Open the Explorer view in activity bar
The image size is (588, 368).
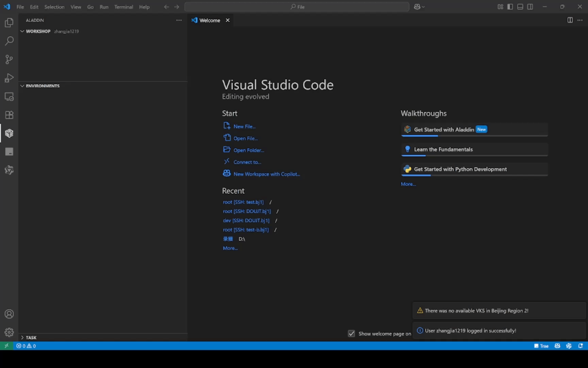[x=9, y=22]
